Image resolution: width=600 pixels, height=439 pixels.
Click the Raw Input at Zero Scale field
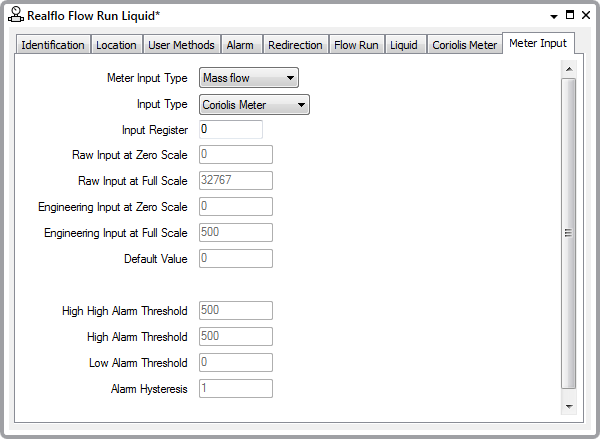click(236, 155)
